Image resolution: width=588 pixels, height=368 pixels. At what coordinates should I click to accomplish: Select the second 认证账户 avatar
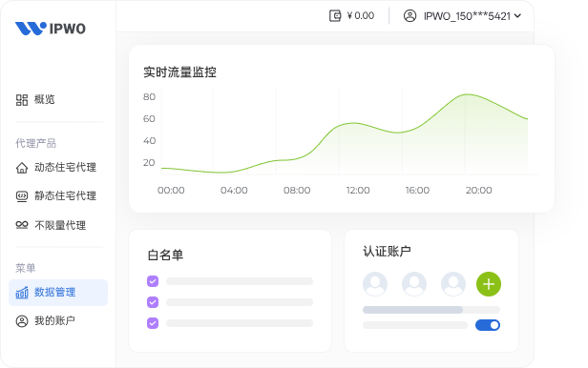[x=414, y=284]
